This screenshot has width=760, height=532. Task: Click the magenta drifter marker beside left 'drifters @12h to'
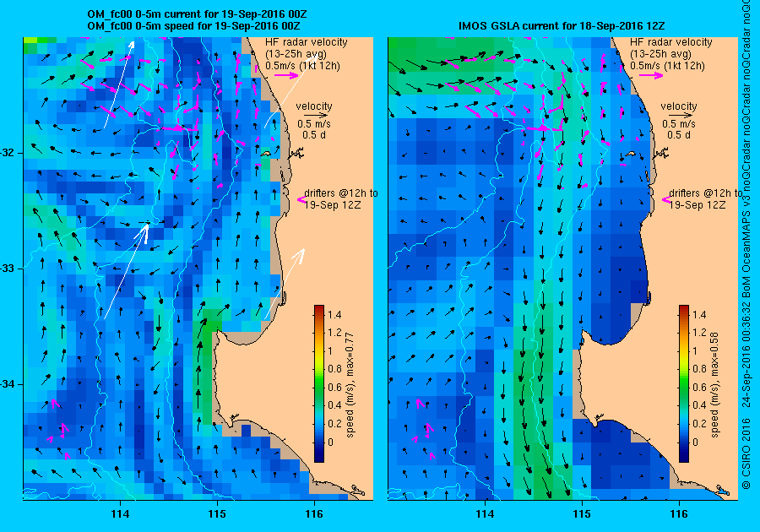click(x=301, y=199)
